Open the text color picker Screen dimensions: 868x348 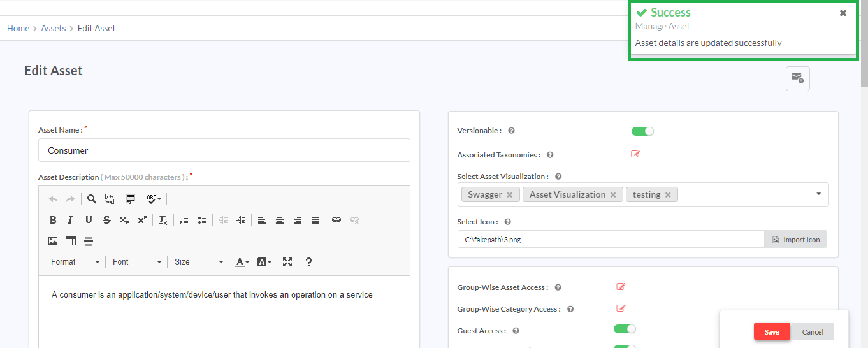click(242, 262)
